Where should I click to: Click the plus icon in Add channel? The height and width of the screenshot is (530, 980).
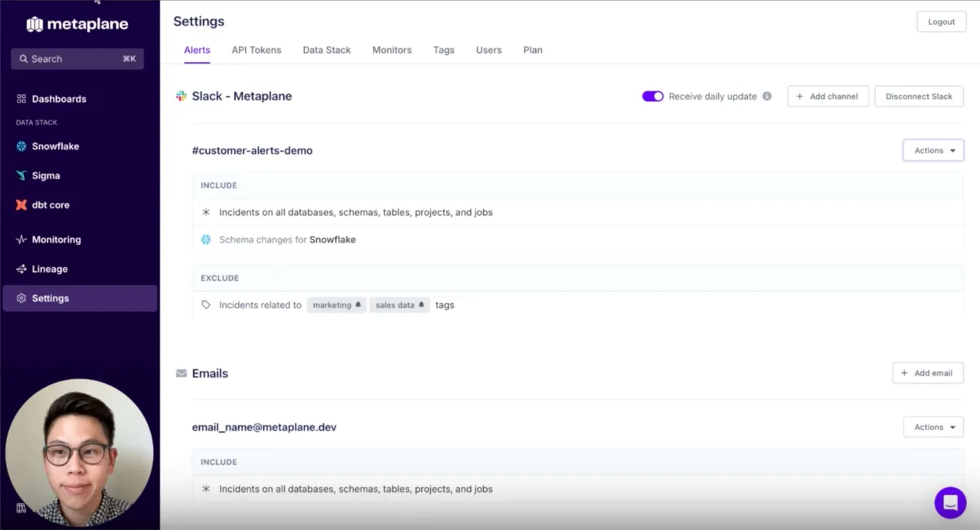(800, 97)
